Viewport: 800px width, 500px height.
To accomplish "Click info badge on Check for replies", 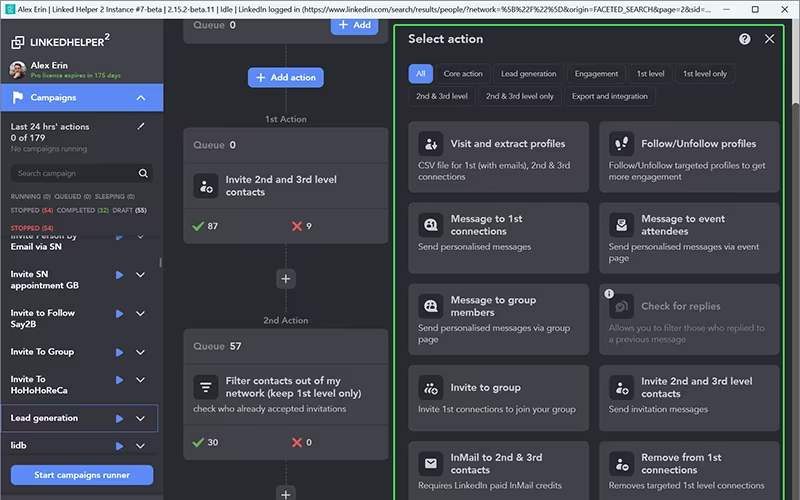I will pos(609,293).
